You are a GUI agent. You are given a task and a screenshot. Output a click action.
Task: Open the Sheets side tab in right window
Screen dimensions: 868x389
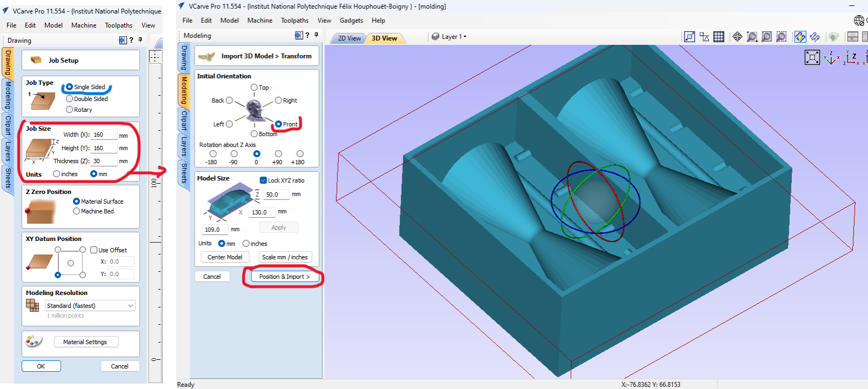click(184, 173)
